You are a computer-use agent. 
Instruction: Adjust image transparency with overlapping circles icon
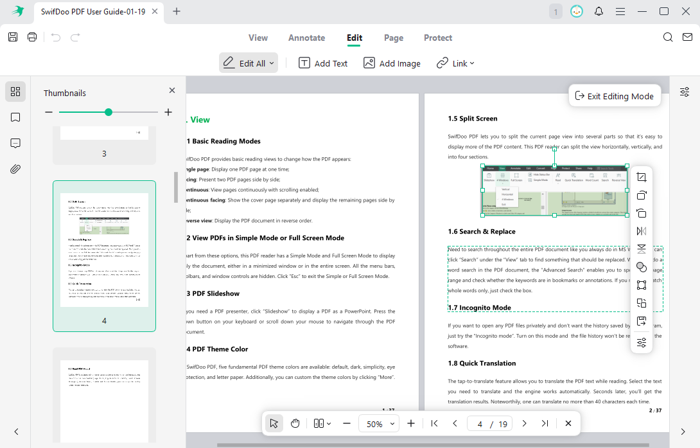(x=642, y=267)
